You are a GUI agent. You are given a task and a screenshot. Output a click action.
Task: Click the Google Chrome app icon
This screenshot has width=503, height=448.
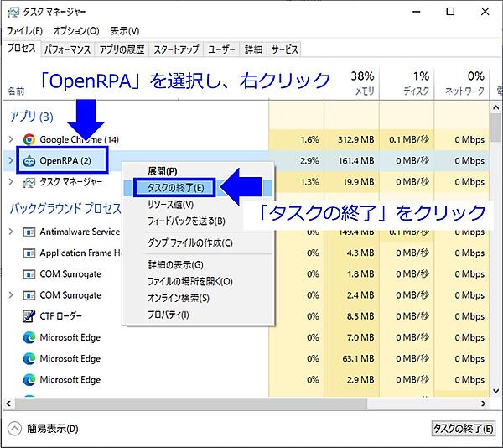pos(29,139)
